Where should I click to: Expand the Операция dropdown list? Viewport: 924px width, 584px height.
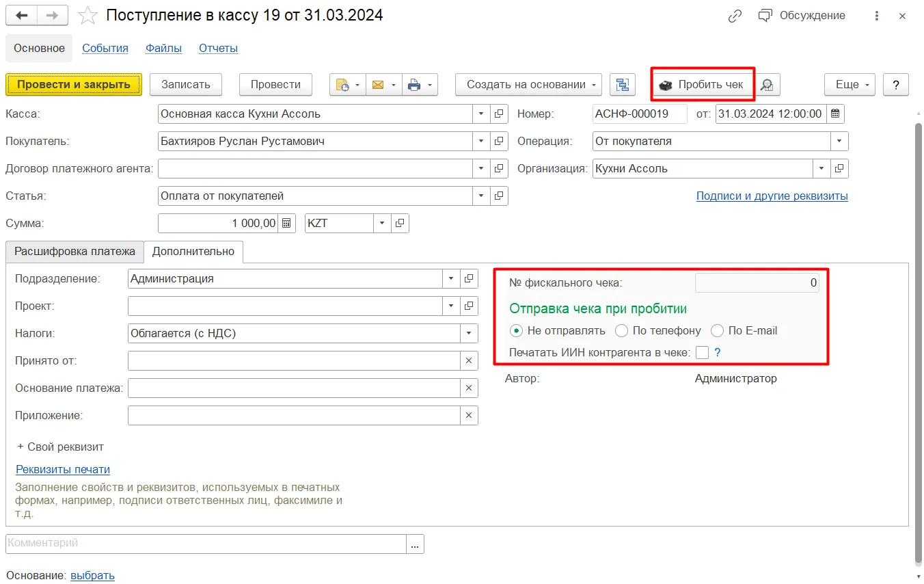[840, 142]
